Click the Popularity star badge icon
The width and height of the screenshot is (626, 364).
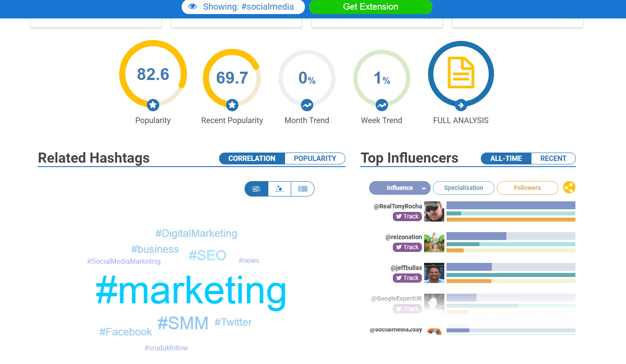point(153,105)
